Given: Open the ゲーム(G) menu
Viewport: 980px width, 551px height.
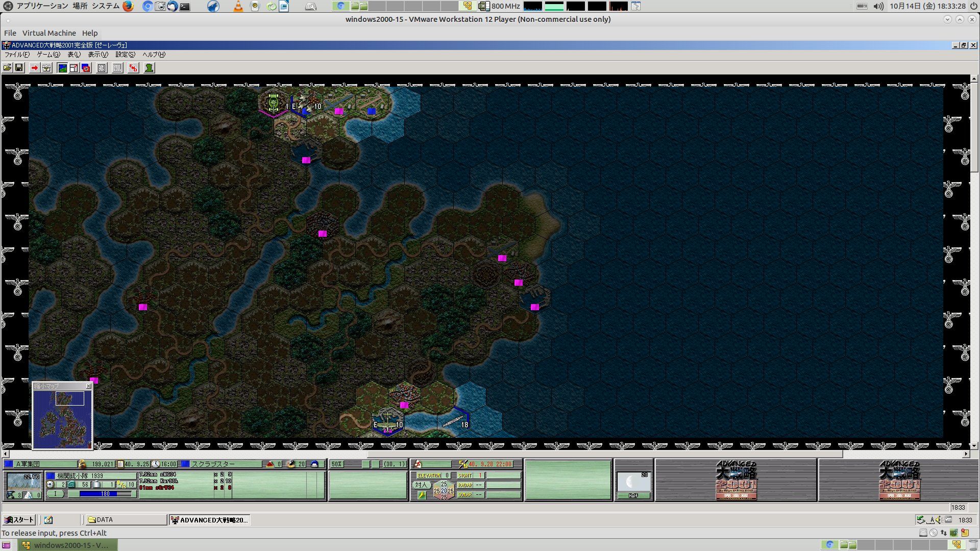Looking at the screenshot, I should click(x=48, y=55).
